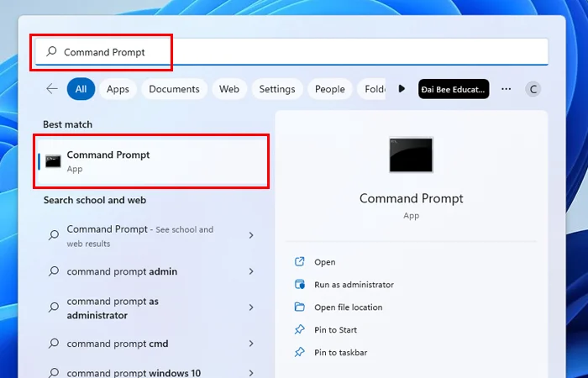
Task: Show more filters with the play arrow
Action: click(x=402, y=89)
